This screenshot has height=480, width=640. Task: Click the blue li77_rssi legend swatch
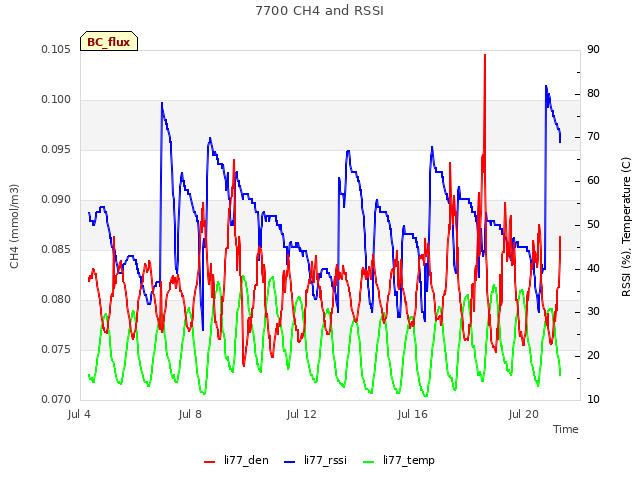click(289, 462)
